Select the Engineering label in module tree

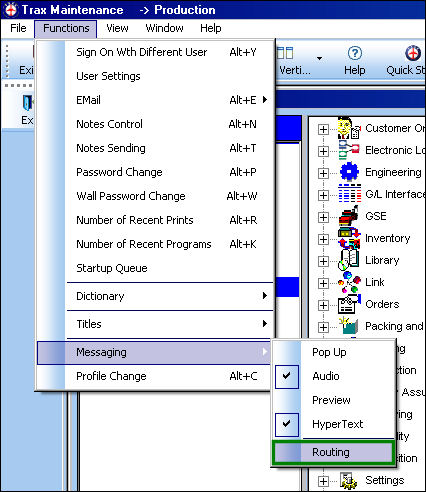[x=393, y=173]
